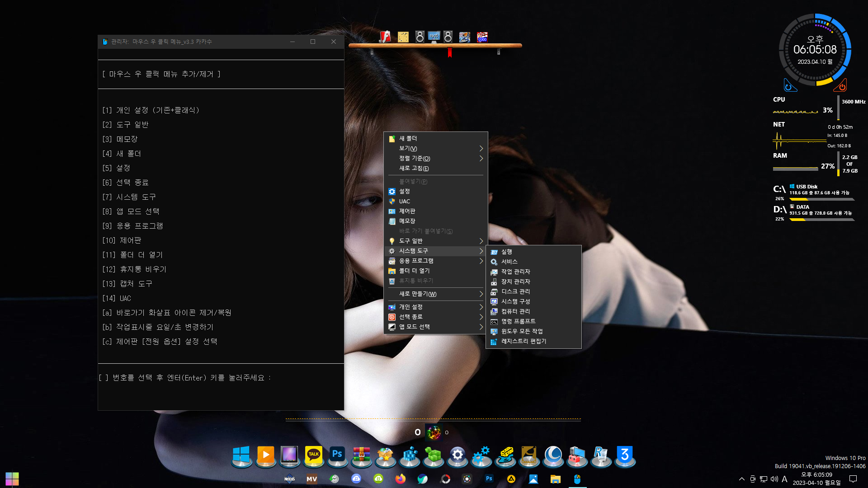
Task: Open the notification center icon
Action: click(x=853, y=479)
